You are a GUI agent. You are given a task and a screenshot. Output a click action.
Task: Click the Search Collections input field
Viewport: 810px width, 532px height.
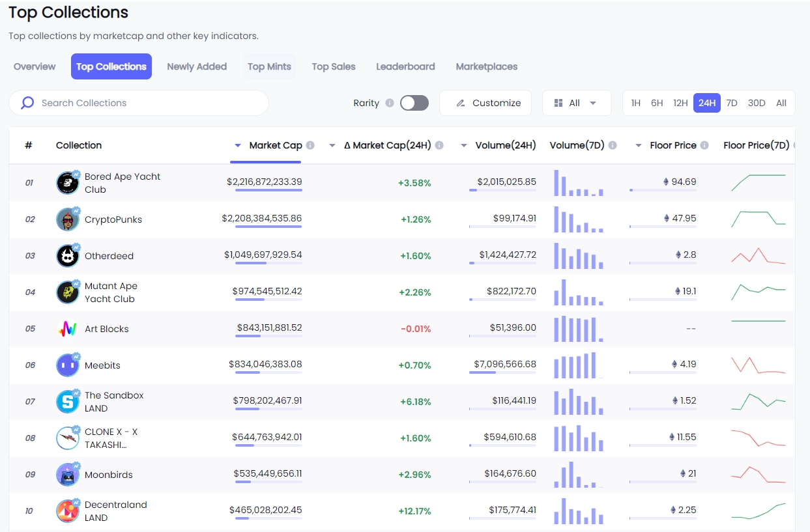139,103
